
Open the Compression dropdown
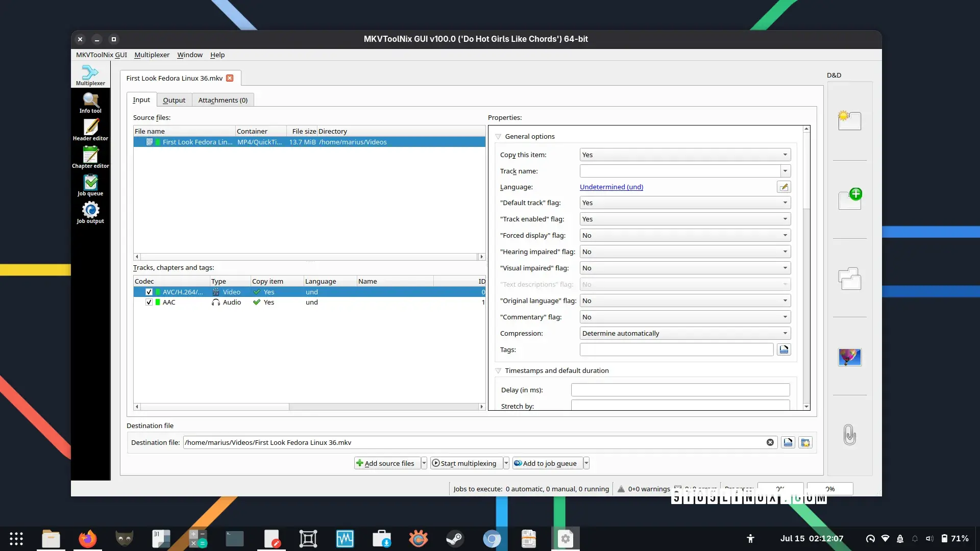pos(685,333)
